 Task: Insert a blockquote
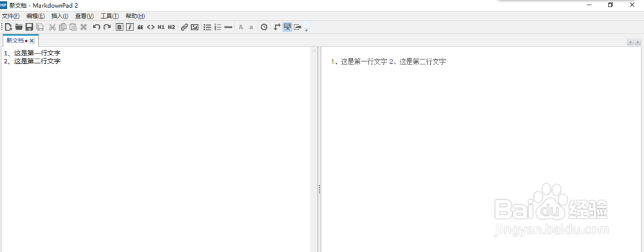pos(140,27)
